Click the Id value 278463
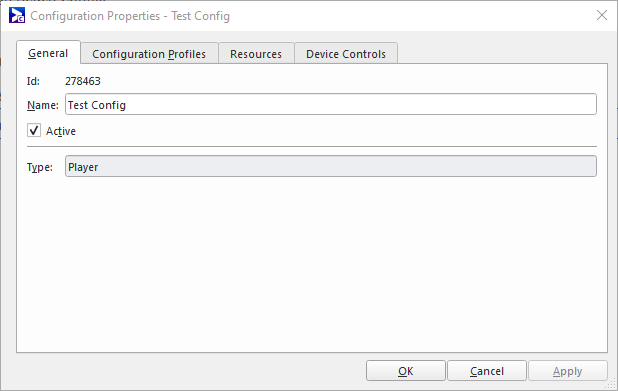The width and height of the screenshot is (618, 391). point(83,81)
